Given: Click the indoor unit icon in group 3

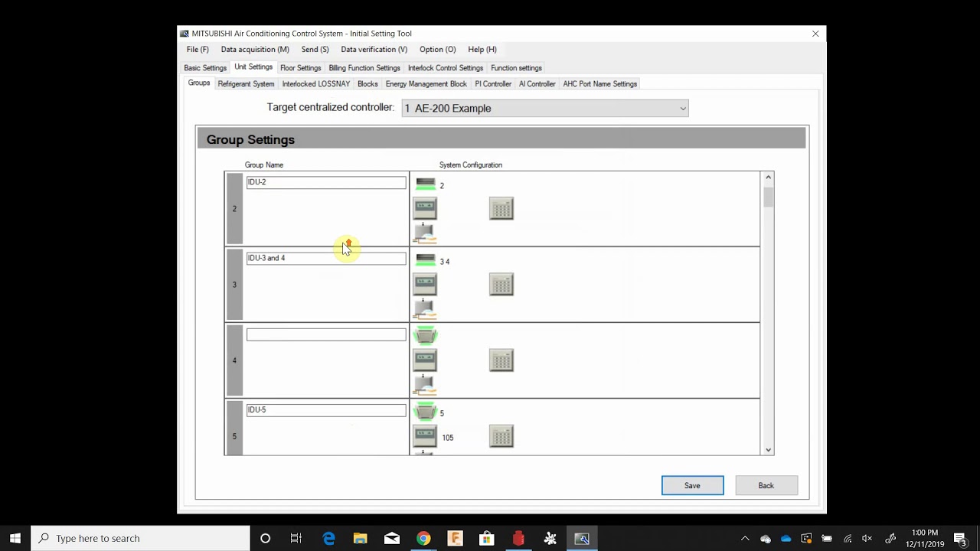Looking at the screenshot, I should (x=426, y=260).
